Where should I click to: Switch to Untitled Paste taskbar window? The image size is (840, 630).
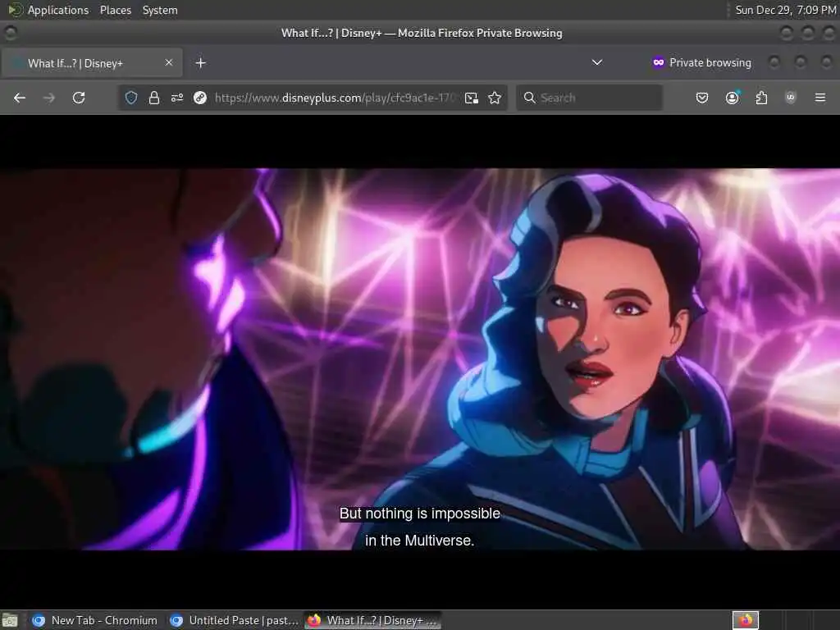click(x=234, y=620)
